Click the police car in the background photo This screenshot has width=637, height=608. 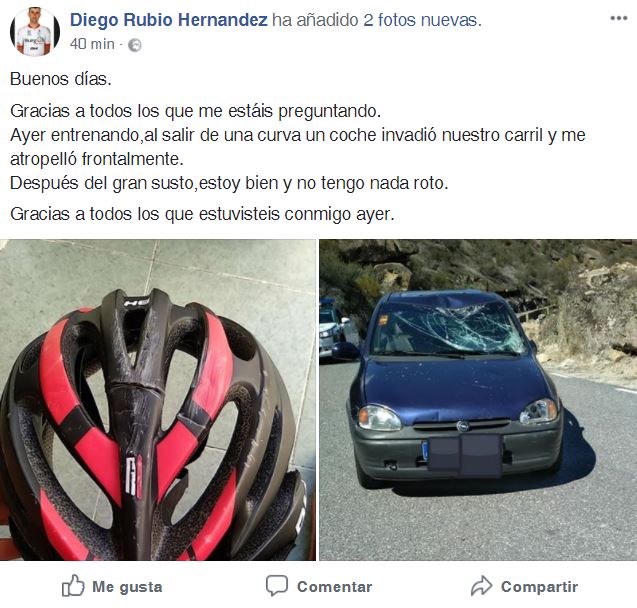coord(335,329)
